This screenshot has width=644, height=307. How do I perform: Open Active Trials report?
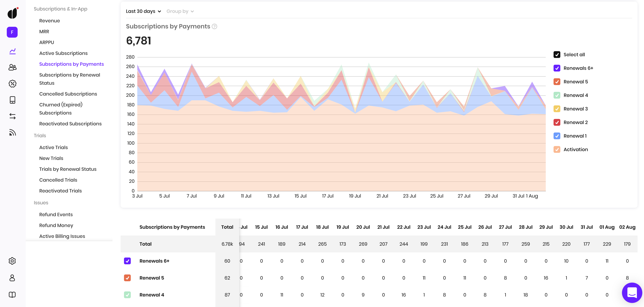point(54,148)
